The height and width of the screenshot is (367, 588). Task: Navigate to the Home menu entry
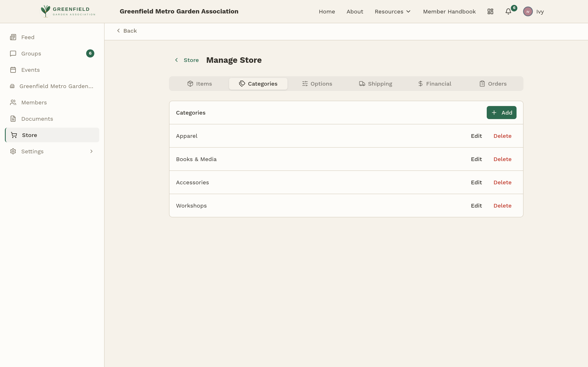pos(327,11)
